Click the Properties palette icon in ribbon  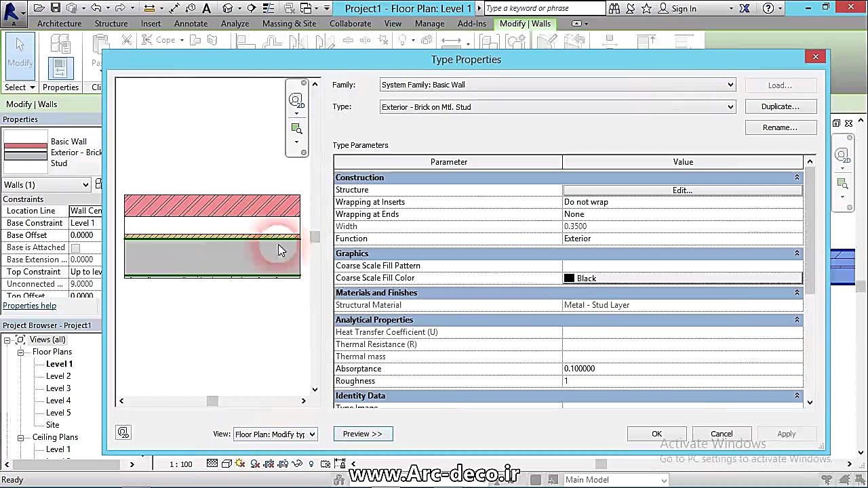coord(60,68)
